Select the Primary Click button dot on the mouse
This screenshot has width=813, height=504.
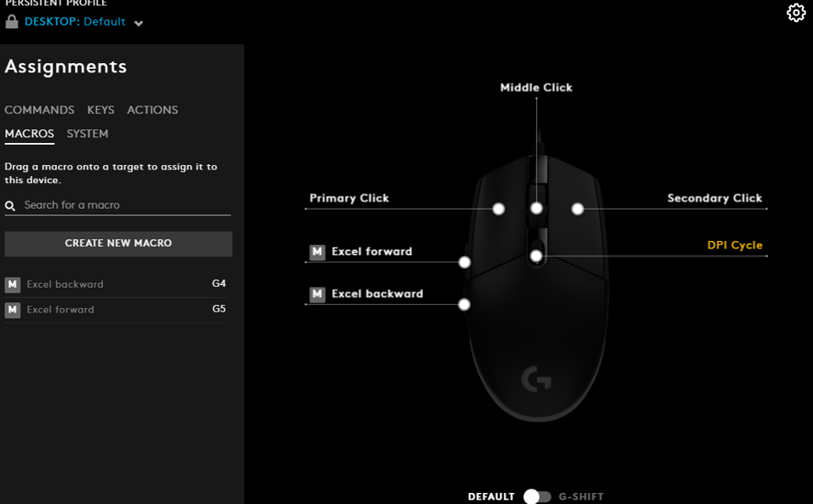pyautogui.click(x=498, y=209)
